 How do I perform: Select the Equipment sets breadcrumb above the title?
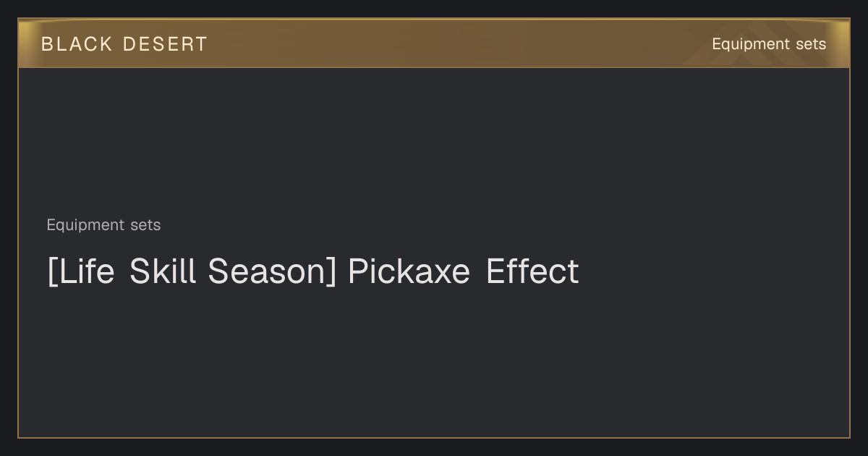pos(103,225)
